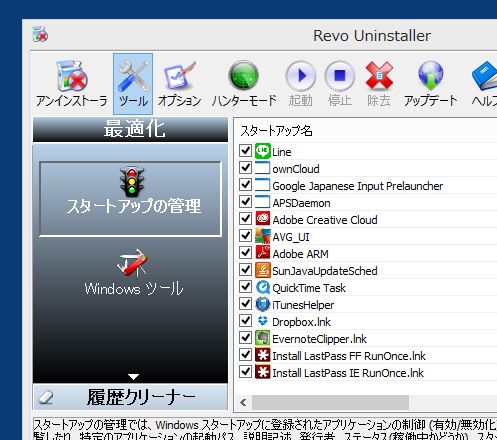Select the Dropbox.lnk entry name

pos(301,322)
